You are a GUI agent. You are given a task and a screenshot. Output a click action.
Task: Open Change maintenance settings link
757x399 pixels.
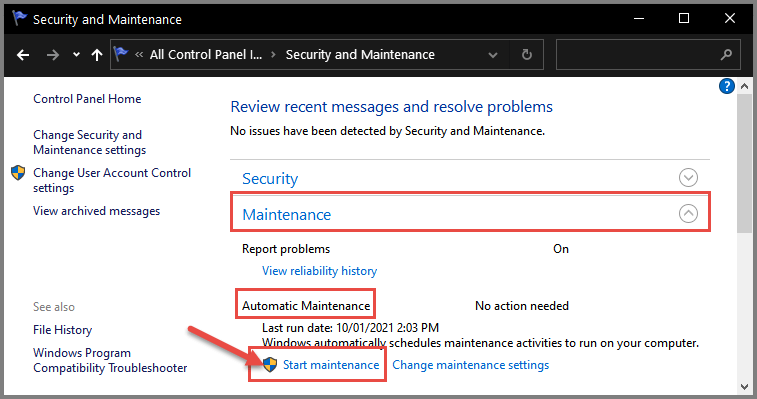click(x=470, y=365)
